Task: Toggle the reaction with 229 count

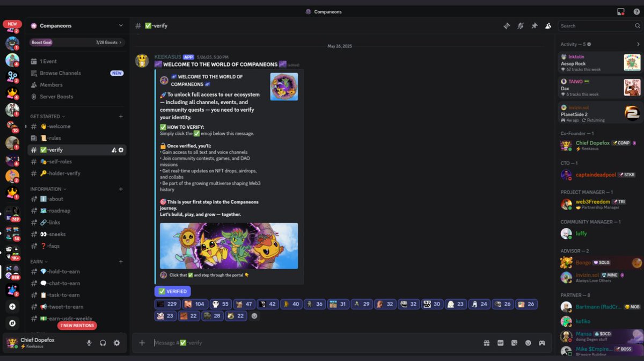Action: (167, 304)
